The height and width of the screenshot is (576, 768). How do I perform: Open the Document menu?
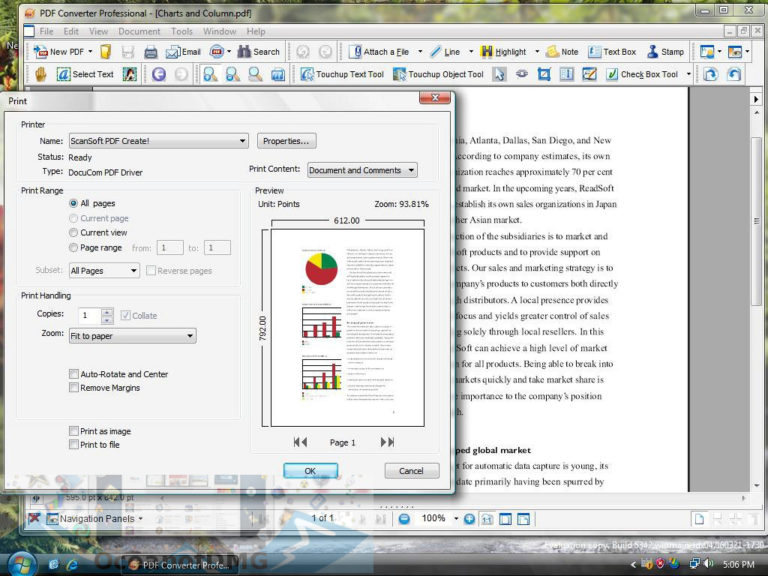point(139,31)
